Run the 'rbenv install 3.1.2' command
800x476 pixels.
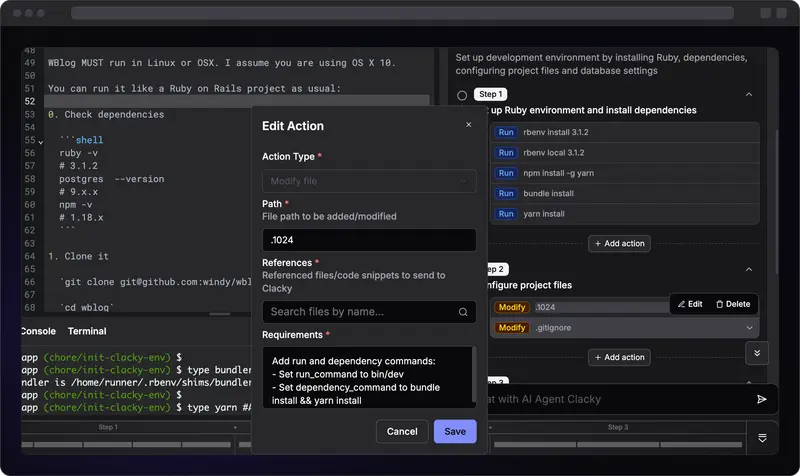tap(506, 133)
